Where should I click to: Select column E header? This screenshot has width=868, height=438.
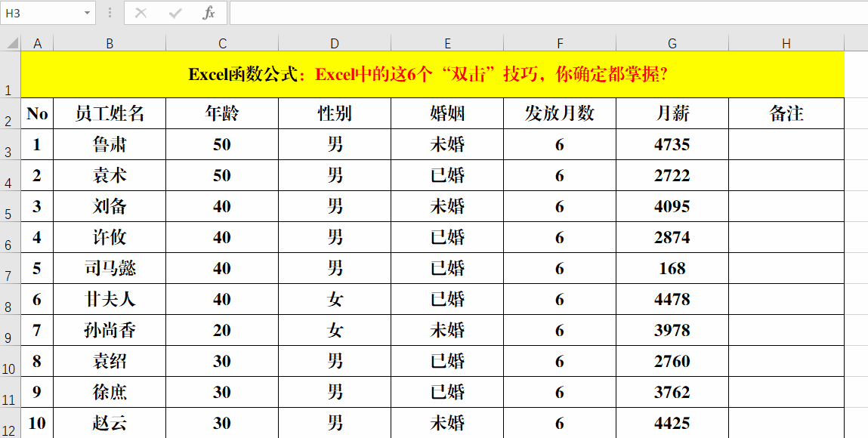pyautogui.click(x=447, y=43)
